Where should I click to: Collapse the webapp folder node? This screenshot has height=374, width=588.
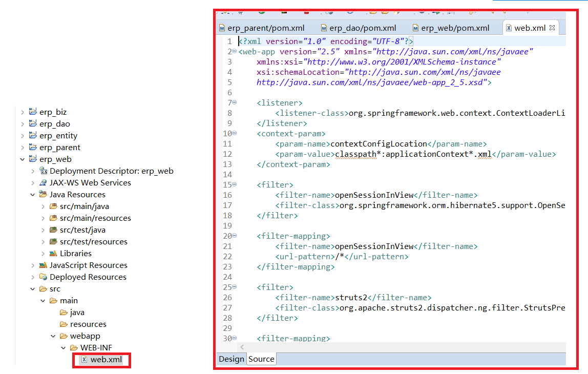[53, 336]
